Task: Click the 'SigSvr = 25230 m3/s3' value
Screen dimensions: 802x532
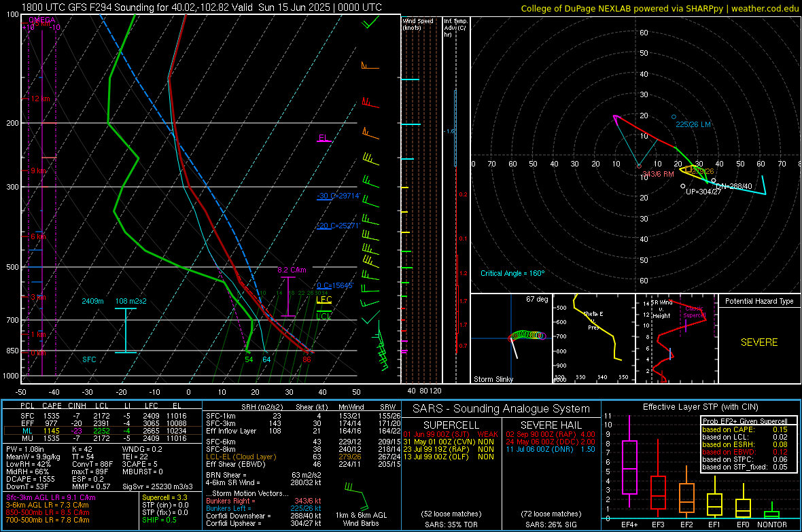Action: coord(158,486)
